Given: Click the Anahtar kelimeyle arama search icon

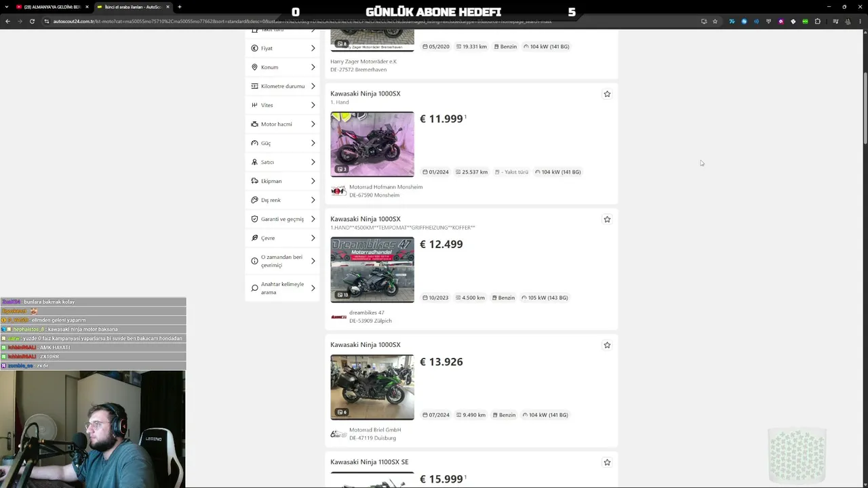Looking at the screenshot, I should (x=254, y=288).
